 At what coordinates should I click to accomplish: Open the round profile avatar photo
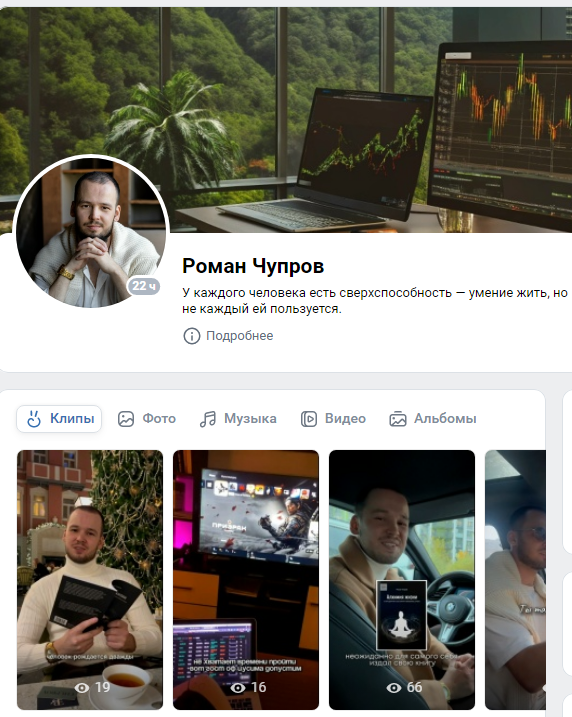[x=91, y=232]
